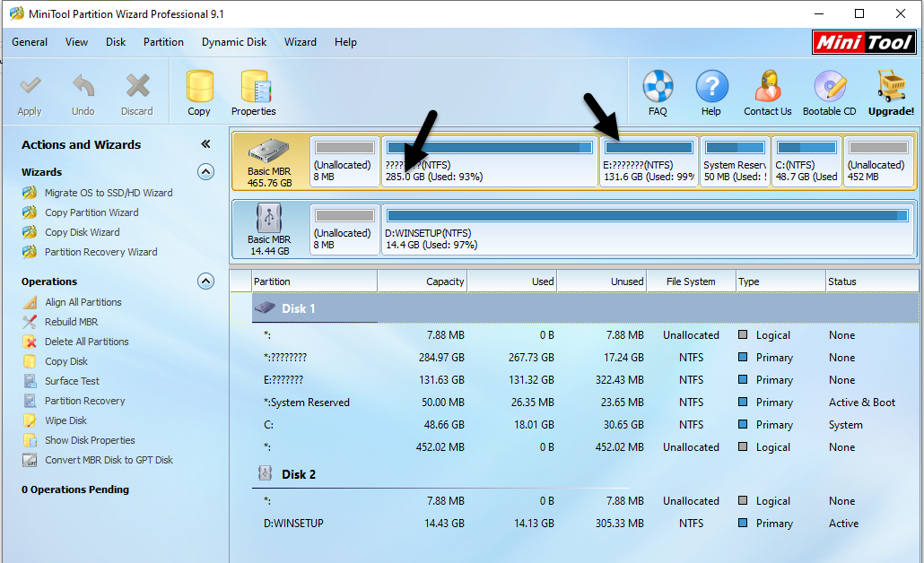924x563 pixels.
Task: Sort by the Partition column header
Action: [315, 281]
